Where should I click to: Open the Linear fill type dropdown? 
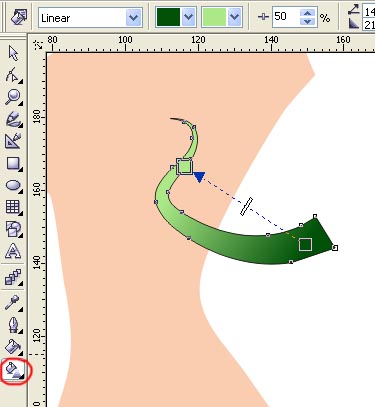coord(133,17)
